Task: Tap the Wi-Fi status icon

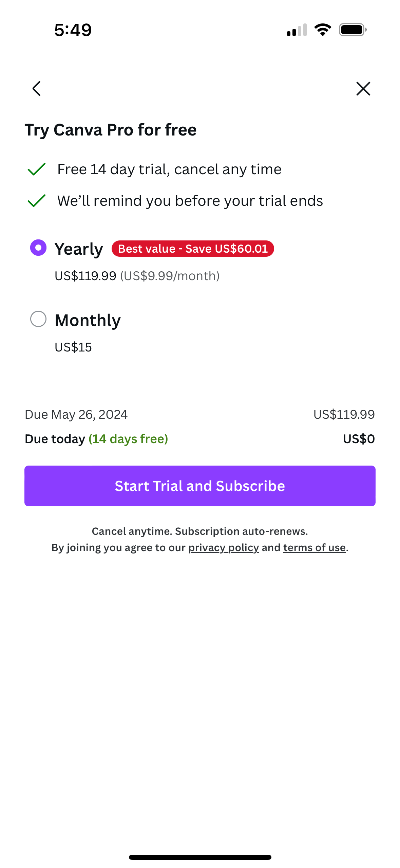Action: [323, 30]
